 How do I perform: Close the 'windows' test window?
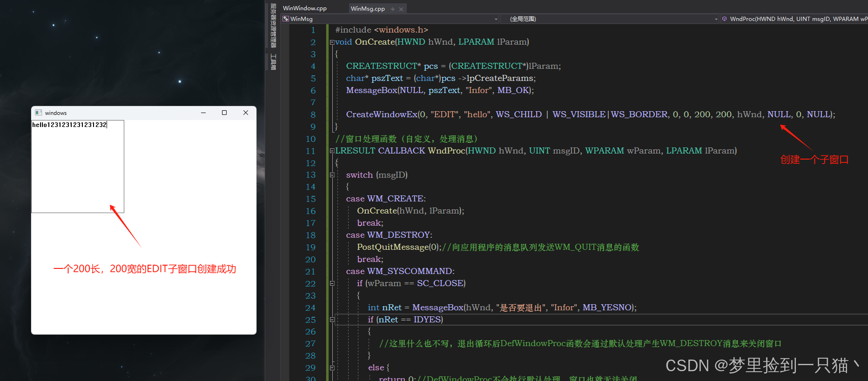click(246, 113)
